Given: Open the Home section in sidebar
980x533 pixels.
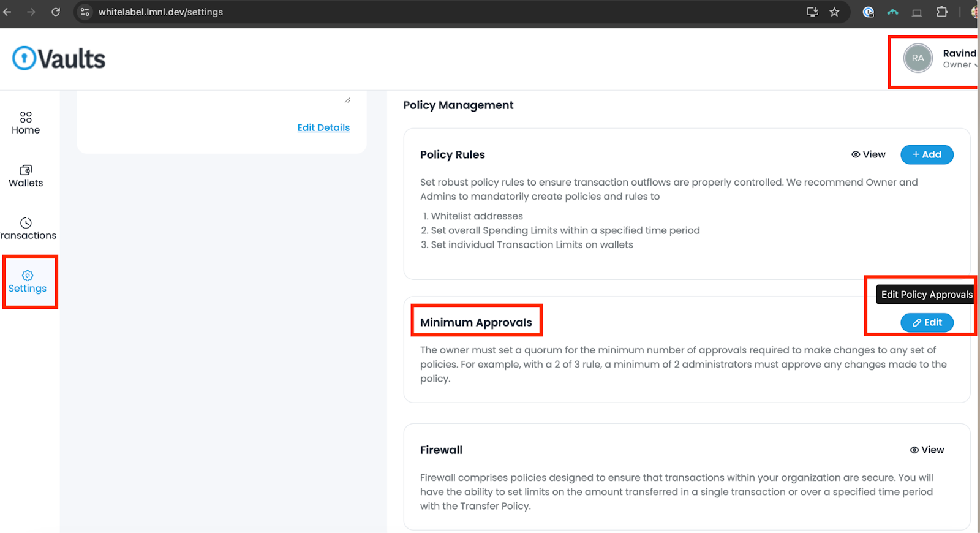Looking at the screenshot, I should click(x=26, y=123).
